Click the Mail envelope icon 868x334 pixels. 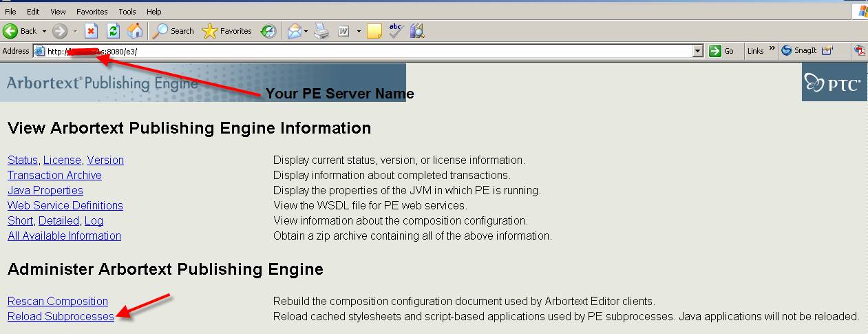[x=294, y=31]
